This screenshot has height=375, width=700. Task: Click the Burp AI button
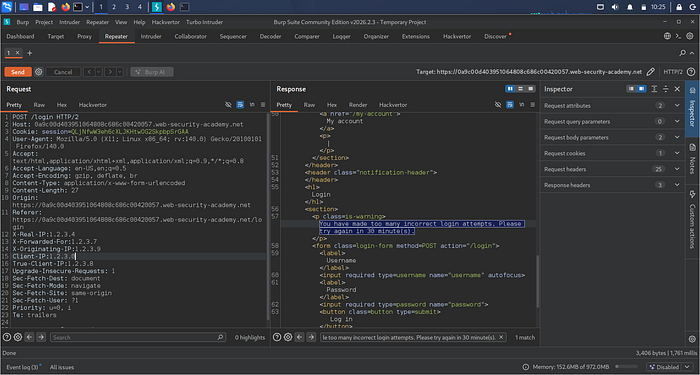point(152,72)
